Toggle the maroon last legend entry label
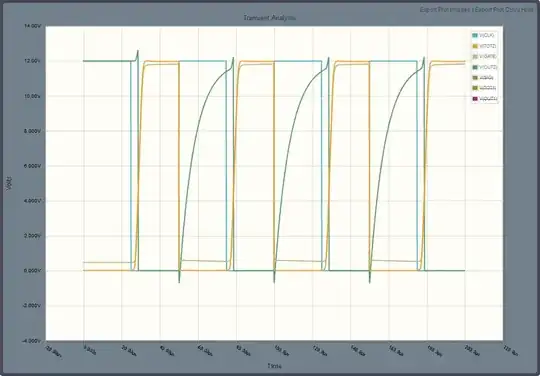The image size is (540, 376). [x=488, y=99]
